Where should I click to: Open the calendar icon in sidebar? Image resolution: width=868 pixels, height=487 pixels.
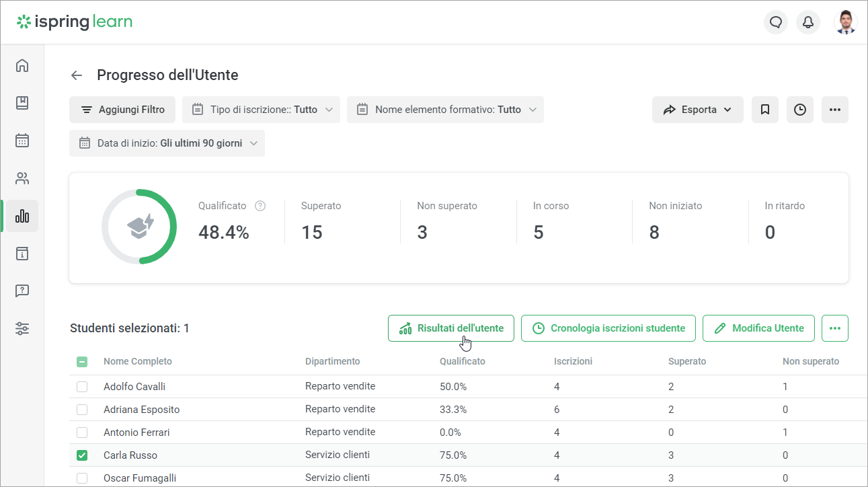pos(22,141)
